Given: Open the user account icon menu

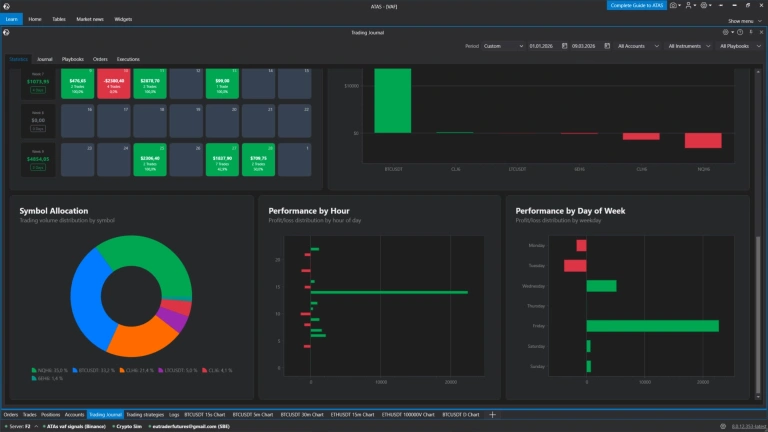Looking at the screenshot, I should (690, 5).
